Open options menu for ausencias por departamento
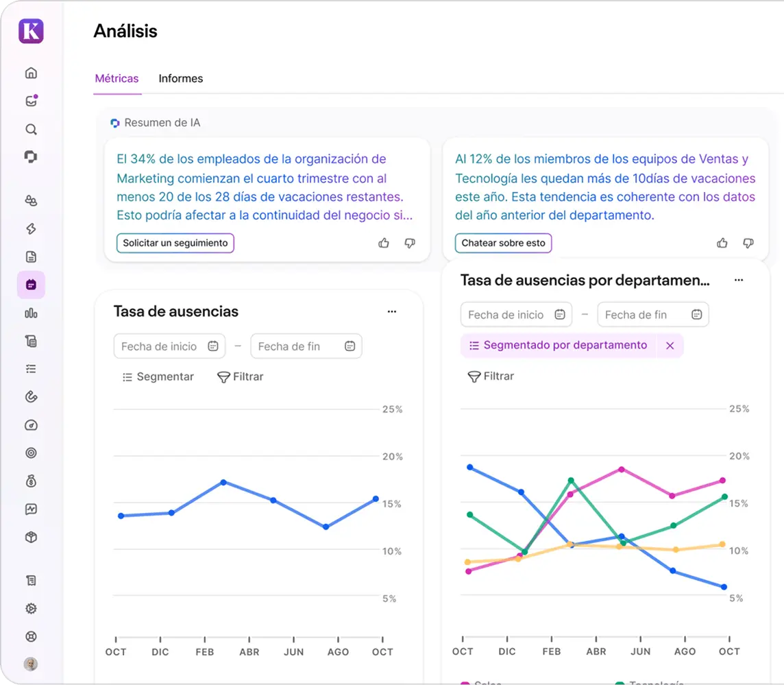This screenshot has width=784, height=685. [739, 280]
